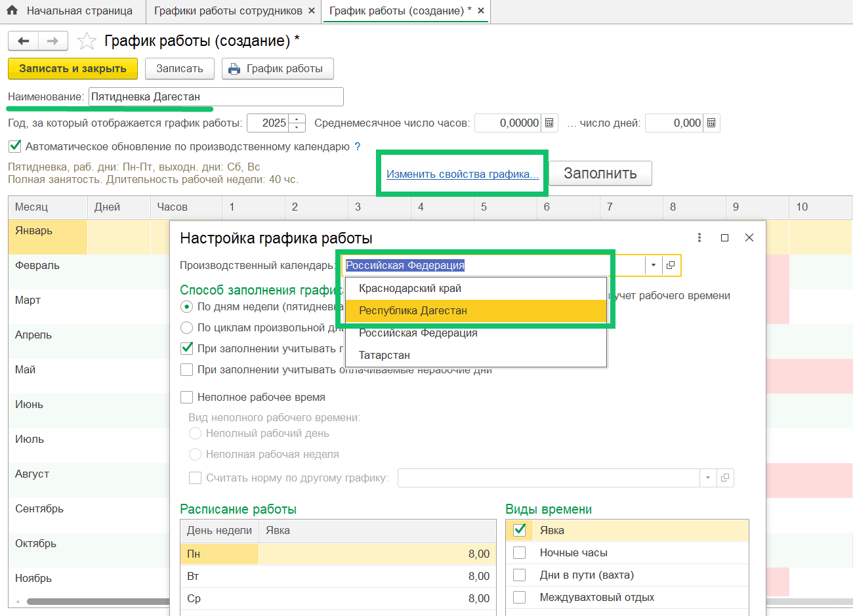Screen dimensions: 853x616
Task: Check the Ночные часы time type
Action: [x=520, y=552]
